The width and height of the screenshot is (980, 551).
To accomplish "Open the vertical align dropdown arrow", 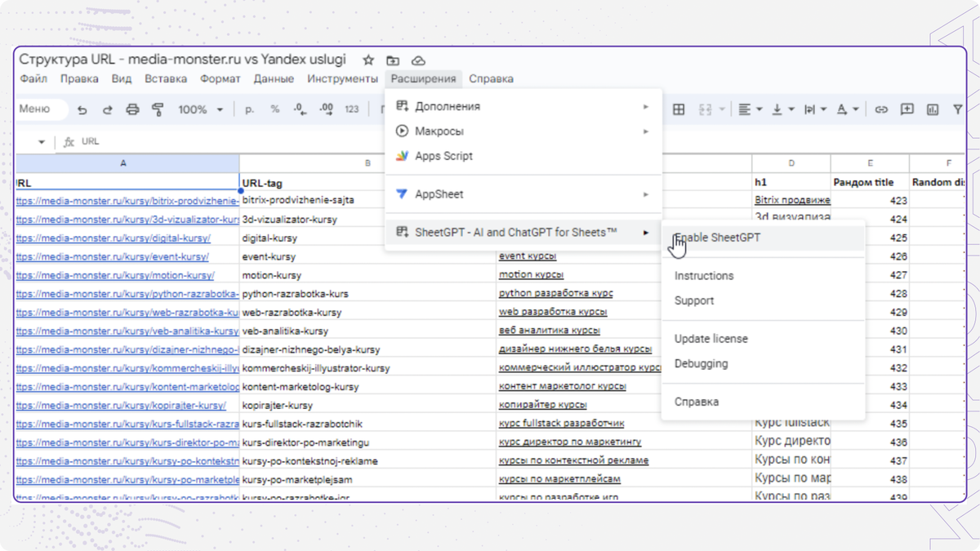I will coord(791,109).
